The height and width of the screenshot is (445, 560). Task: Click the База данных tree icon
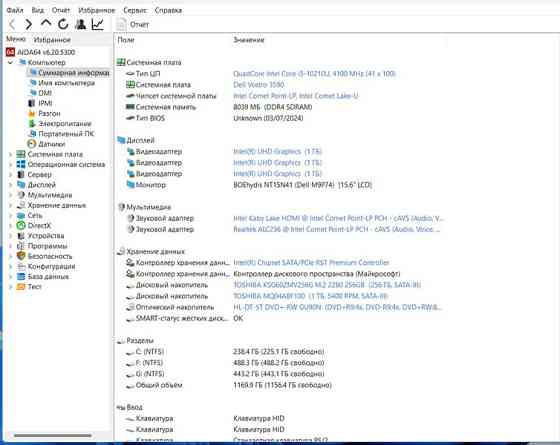[21, 276]
